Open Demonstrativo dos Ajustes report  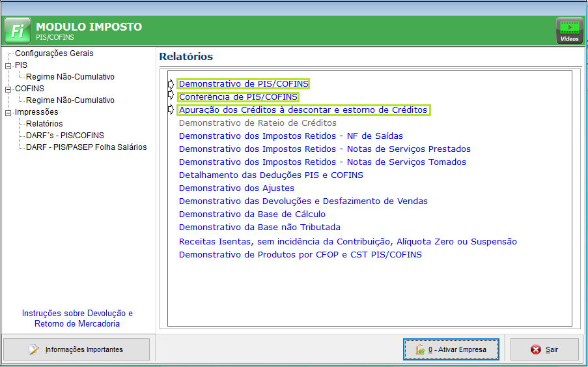(x=236, y=188)
